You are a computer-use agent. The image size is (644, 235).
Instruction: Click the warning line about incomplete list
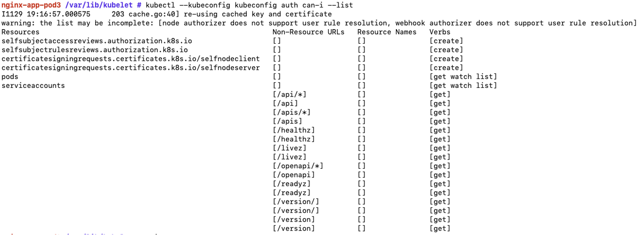pos(319,23)
